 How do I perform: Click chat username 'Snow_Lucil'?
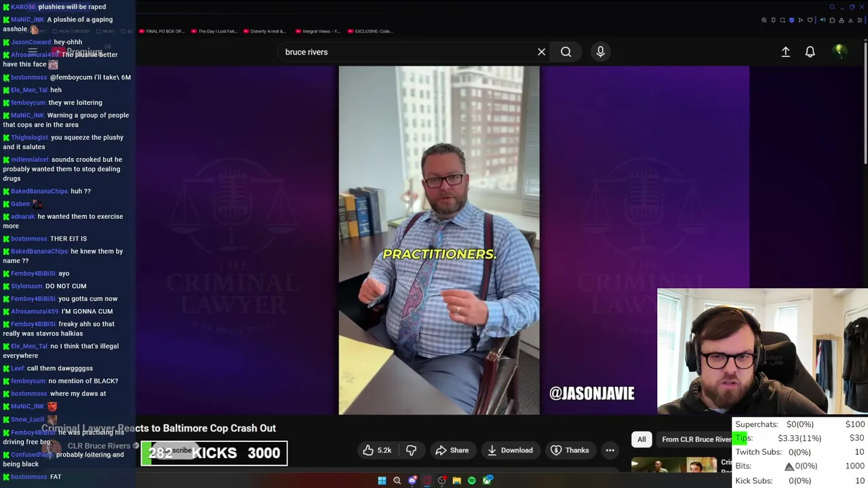click(x=28, y=420)
